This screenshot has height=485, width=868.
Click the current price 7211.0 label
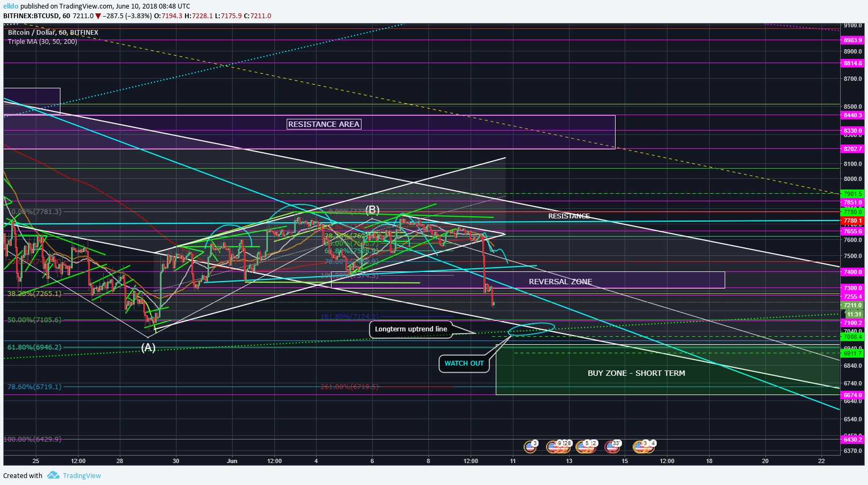852,305
